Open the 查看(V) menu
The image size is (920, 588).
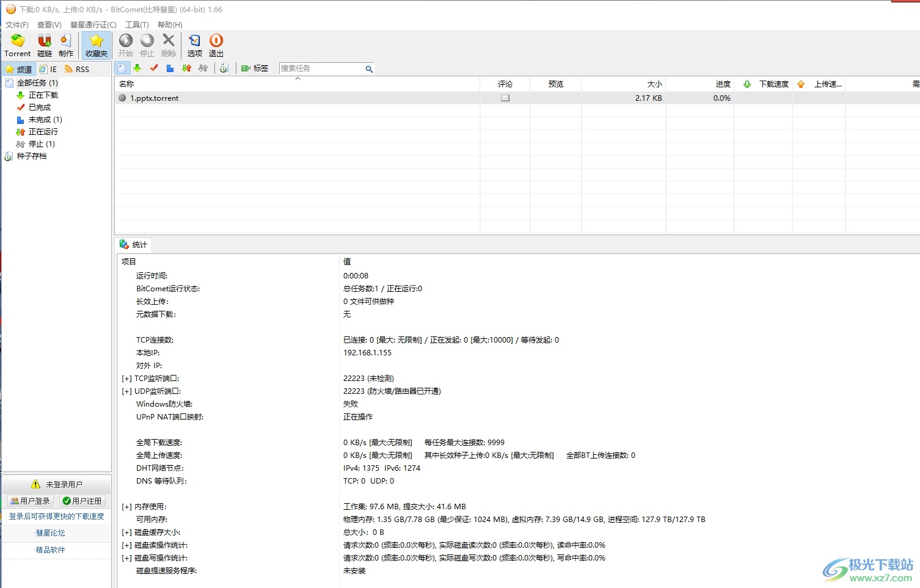pyautogui.click(x=49, y=24)
